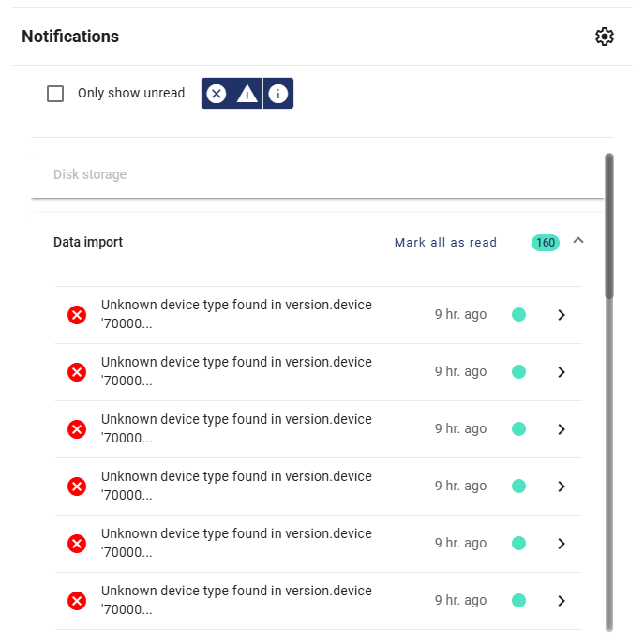Click the red error icon on first notification
The height and width of the screenshot is (644, 644).
point(77,315)
